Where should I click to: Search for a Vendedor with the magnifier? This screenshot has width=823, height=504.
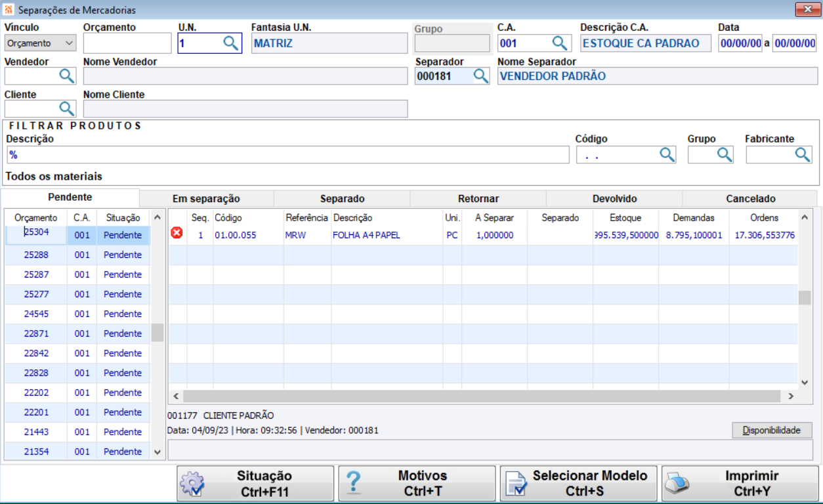point(67,76)
